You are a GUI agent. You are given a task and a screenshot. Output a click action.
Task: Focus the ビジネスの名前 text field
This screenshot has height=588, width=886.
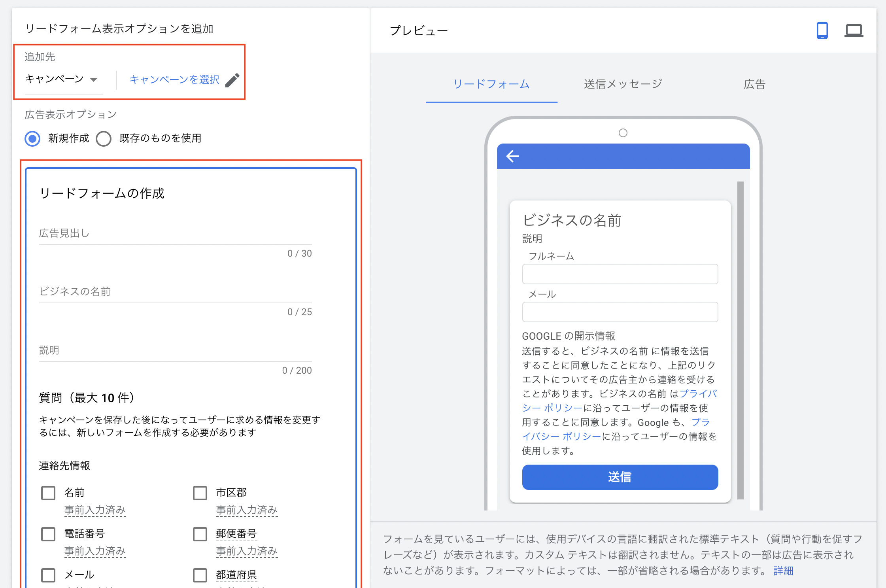click(x=175, y=292)
